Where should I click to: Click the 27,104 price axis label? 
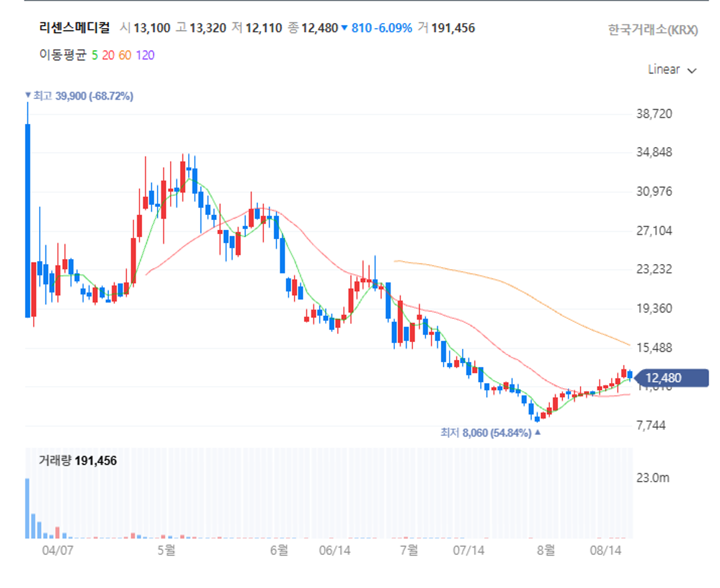(654, 230)
